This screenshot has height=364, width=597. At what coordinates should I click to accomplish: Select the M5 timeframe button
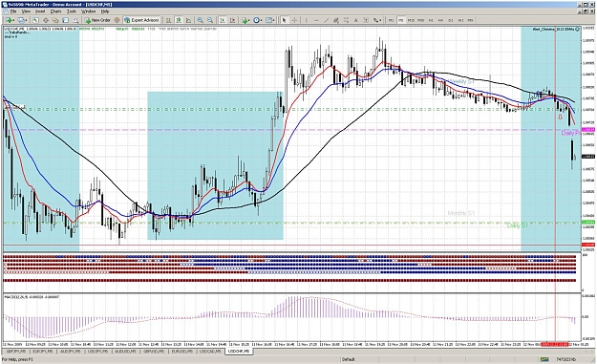(400, 20)
